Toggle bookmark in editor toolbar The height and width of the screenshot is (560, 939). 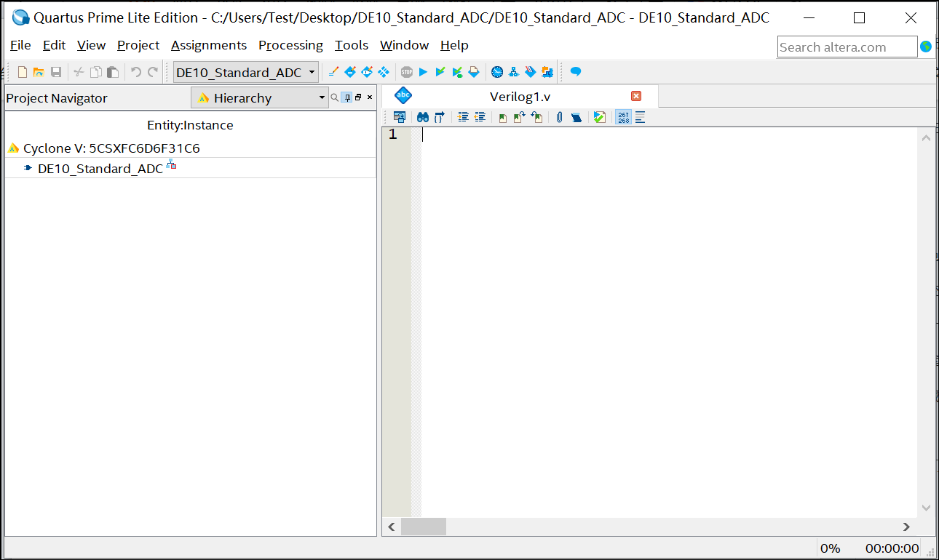pos(502,117)
